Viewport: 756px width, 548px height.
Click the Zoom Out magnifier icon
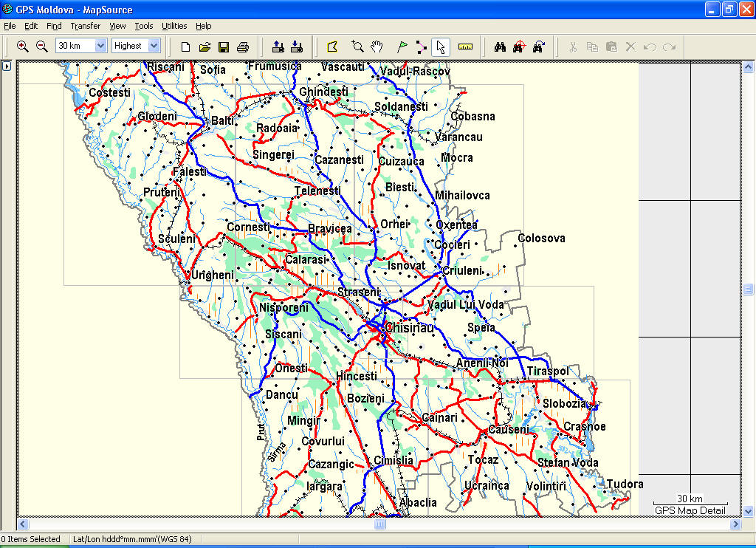[42, 47]
